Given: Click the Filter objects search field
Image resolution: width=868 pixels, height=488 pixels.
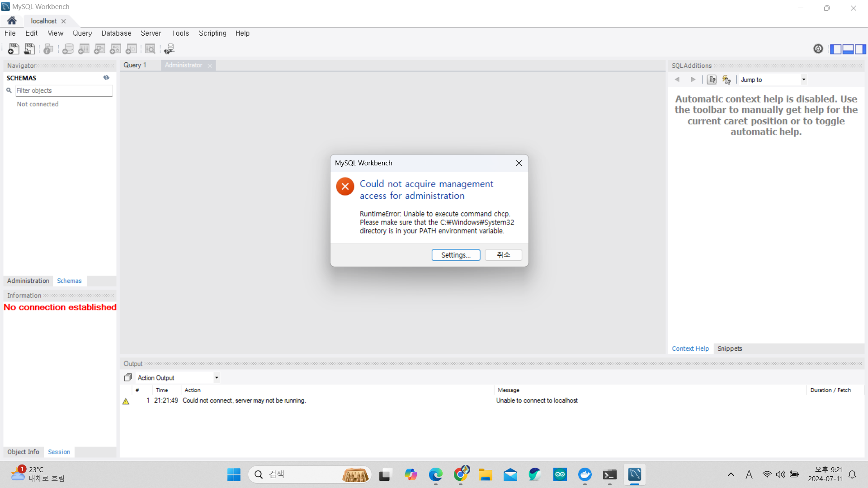Looking at the screenshot, I should click(x=64, y=90).
